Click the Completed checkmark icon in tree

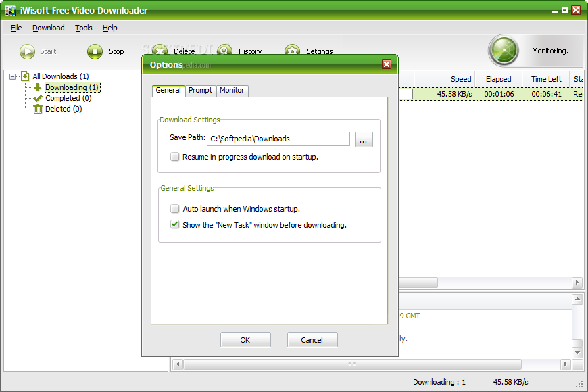[x=37, y=98]
